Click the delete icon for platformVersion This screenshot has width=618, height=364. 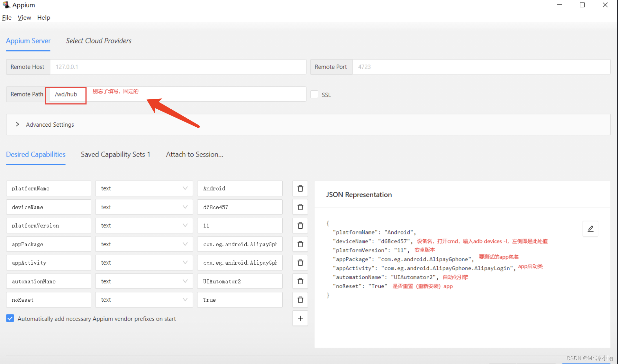(x=300, y=225)
